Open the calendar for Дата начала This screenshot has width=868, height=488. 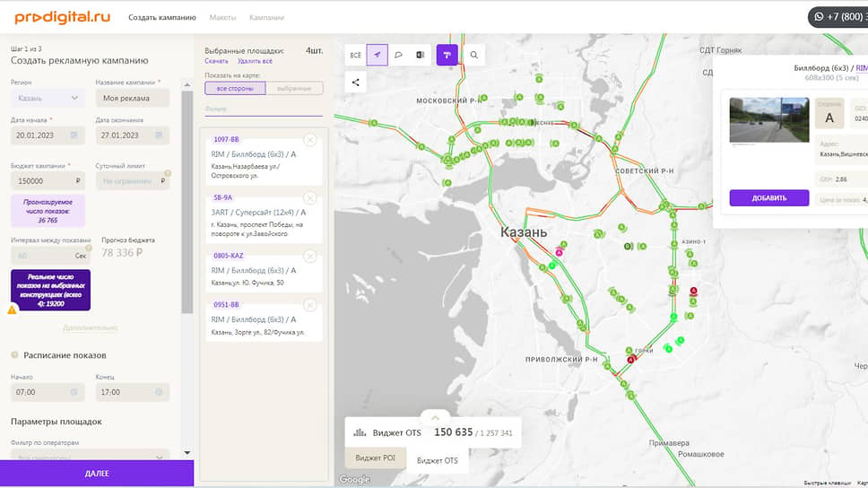pyautogui.click(x=74, y=135)
